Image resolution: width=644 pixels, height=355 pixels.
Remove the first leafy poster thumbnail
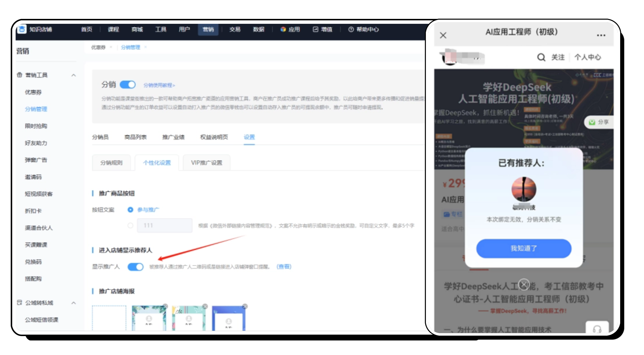[x=165, y=306]
